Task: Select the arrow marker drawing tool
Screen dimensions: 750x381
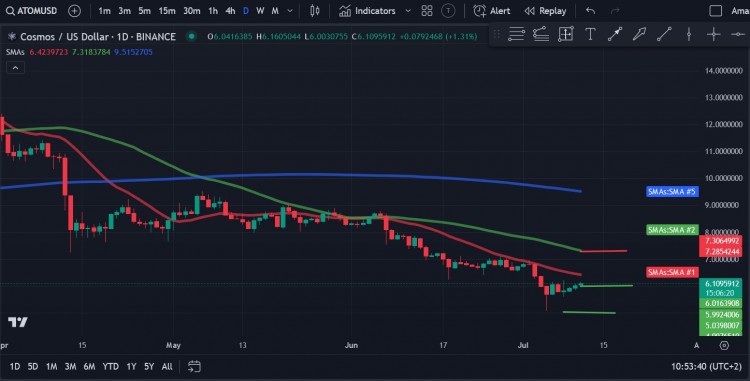Action: 640,34
